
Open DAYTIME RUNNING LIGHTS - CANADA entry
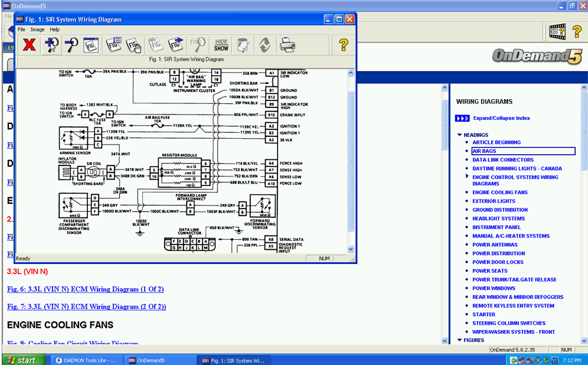coord(517,169)
